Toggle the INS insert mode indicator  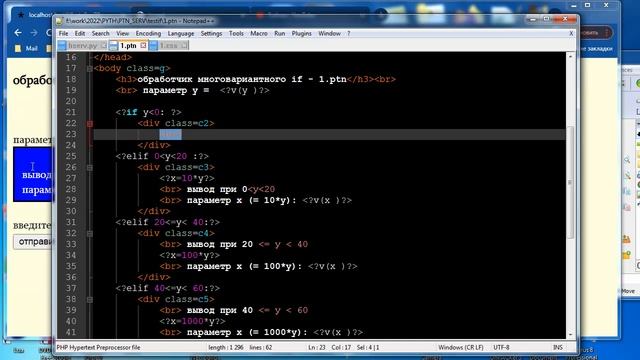click(x=558, y=348)
